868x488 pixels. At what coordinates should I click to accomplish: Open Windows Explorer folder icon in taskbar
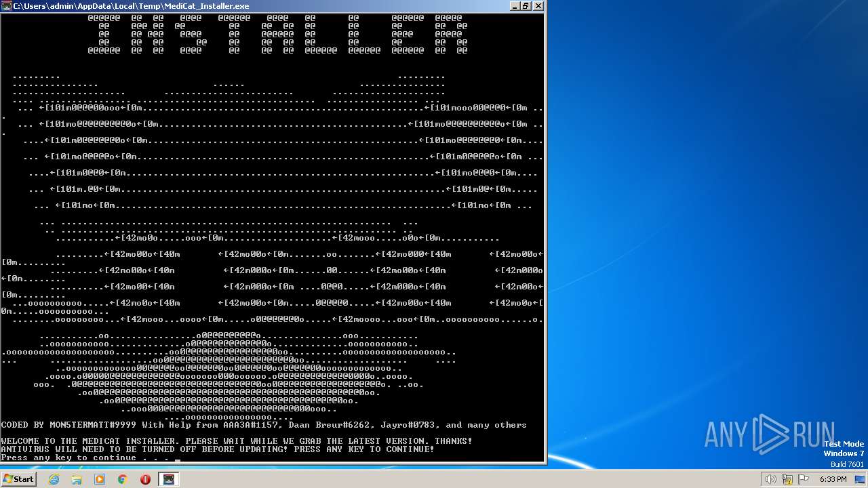(77, 479)
